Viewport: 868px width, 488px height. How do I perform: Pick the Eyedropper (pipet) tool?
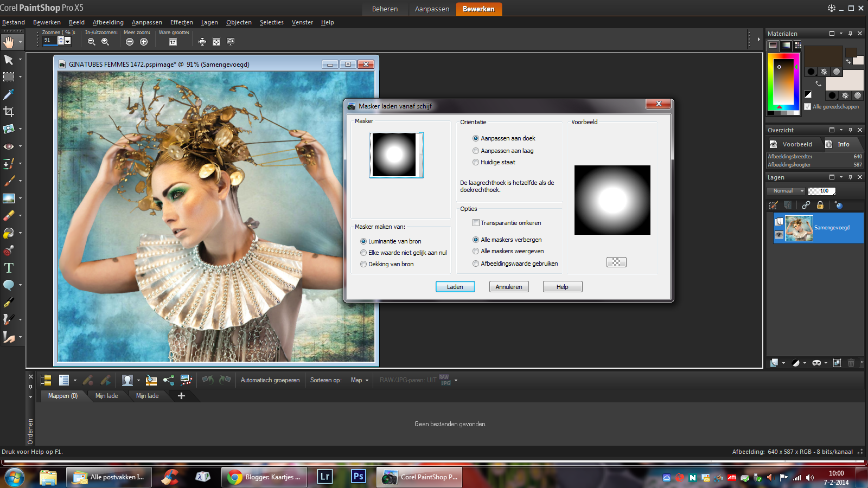(9, 94)
